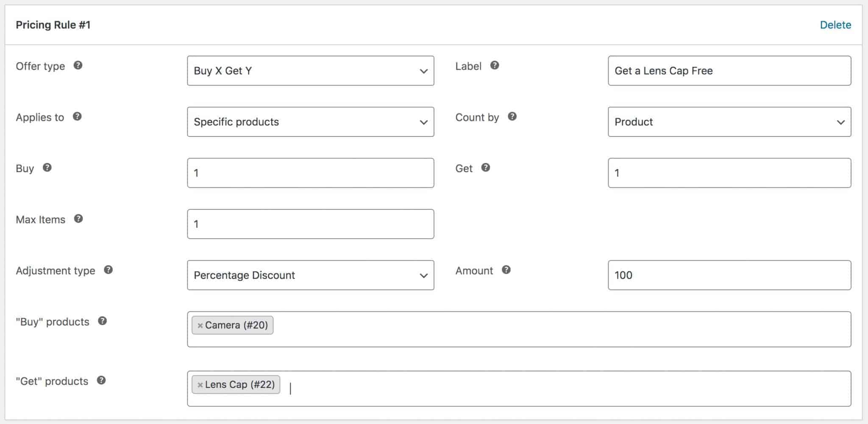Open help for Adjustment type
868x424 pixels.
pos(108,270)
